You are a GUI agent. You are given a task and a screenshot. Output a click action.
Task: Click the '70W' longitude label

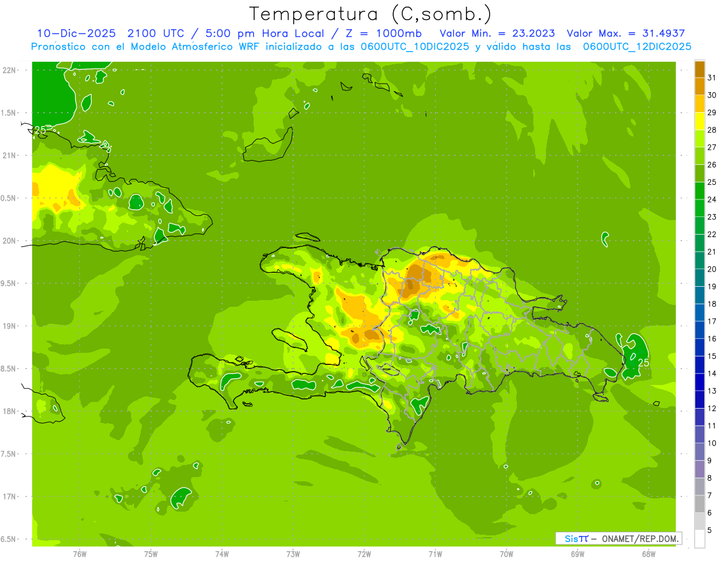pyautogui.click(x=507, y=554)
